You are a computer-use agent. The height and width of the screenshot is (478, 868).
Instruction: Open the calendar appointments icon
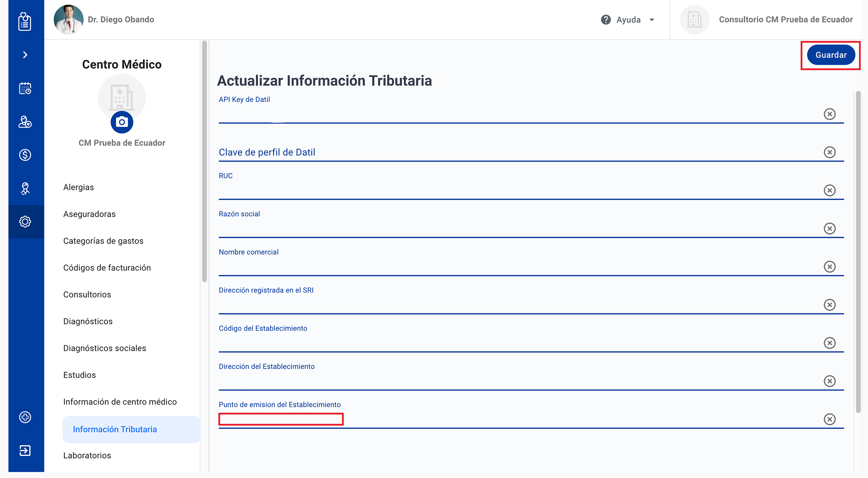pyautogui.click(x=25, y=88)
